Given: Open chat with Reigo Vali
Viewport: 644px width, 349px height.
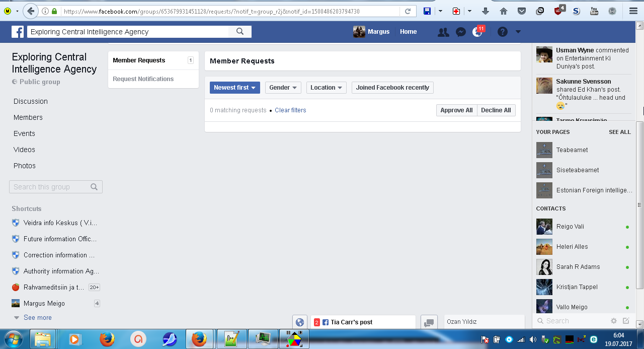Looking at the screenshot, I should click(x=584, y=227).
